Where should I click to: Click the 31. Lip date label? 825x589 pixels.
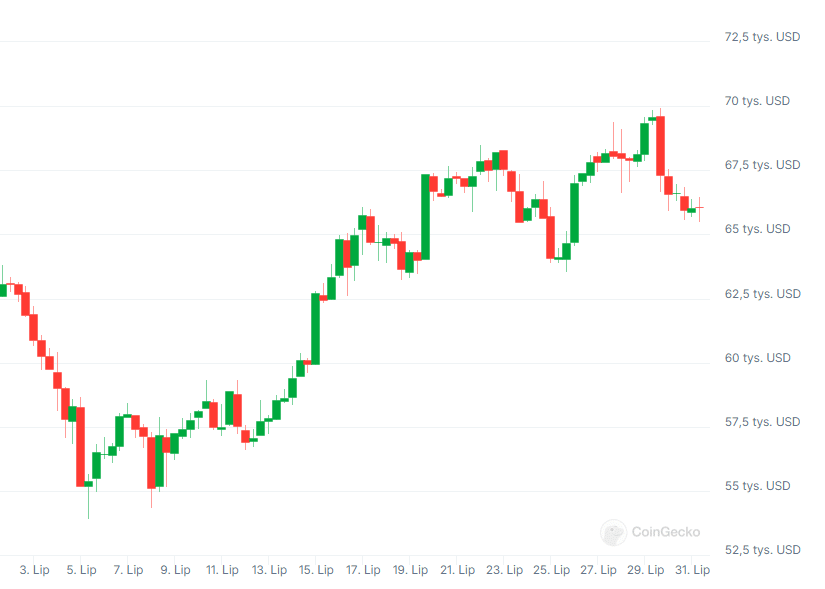692,570
